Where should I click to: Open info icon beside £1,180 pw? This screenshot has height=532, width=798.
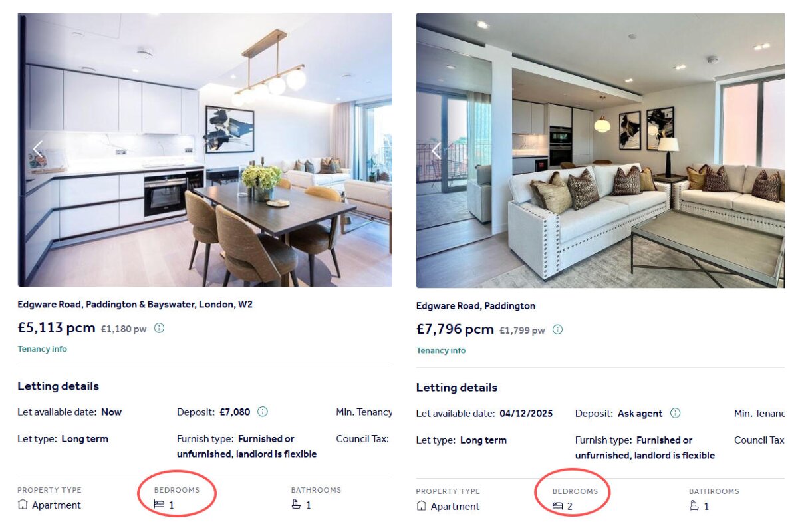pos(159,328)
